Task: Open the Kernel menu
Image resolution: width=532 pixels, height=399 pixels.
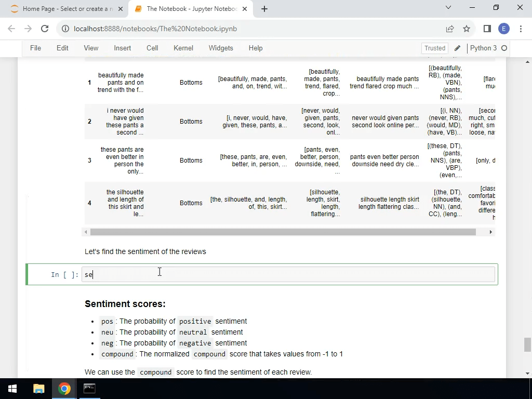Action: pos(183,48)
